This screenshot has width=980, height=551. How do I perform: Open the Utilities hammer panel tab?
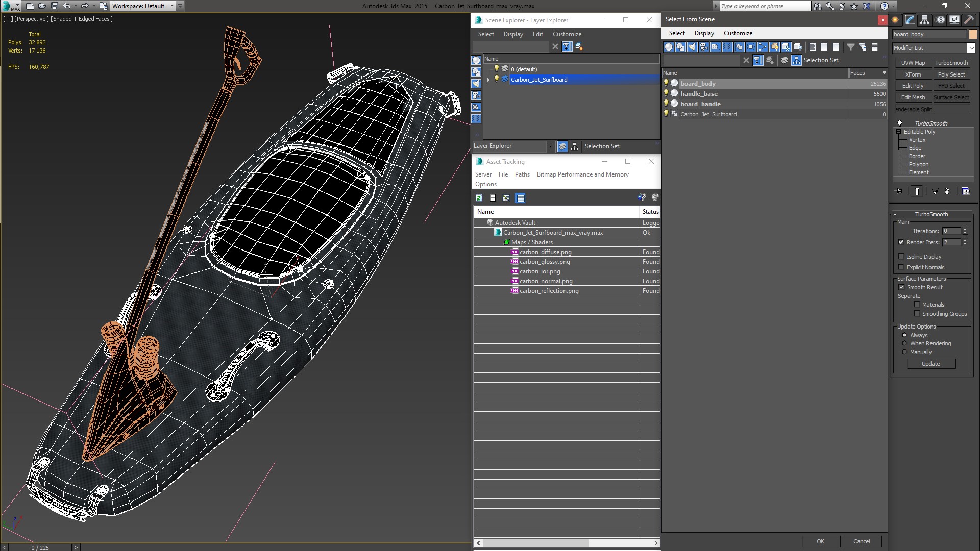tap(969, 20)
